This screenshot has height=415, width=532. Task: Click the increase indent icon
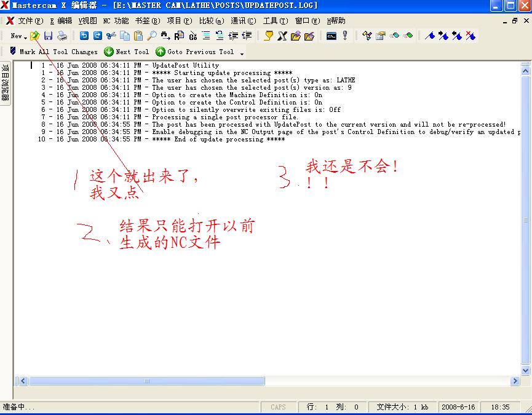(x=233, y=36)
